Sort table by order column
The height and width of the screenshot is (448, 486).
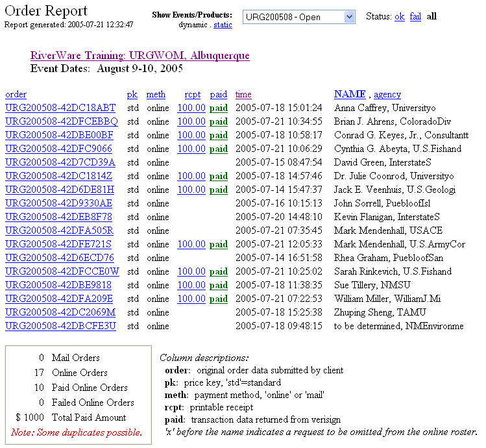click(16, 94)
